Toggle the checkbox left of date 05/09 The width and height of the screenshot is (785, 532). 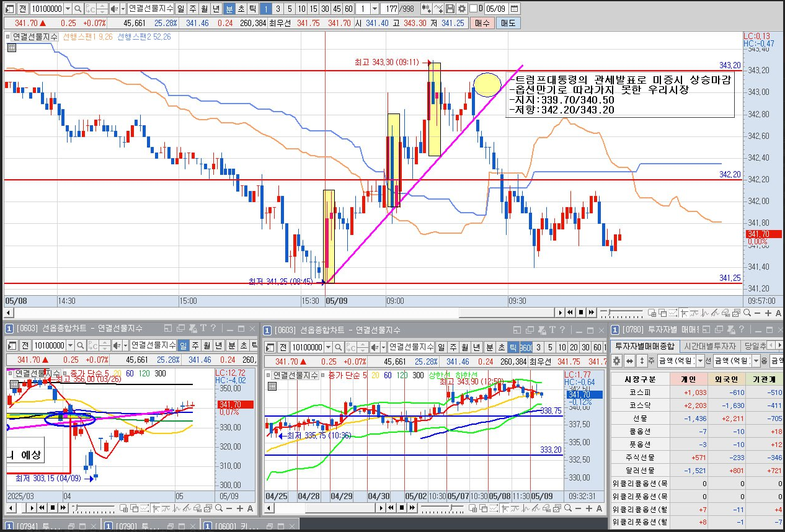474,9
